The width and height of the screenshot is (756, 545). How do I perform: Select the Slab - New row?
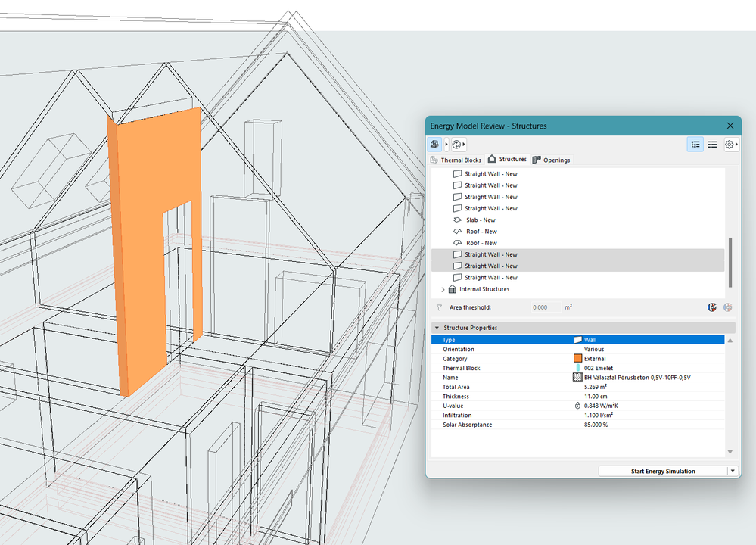click(x=577, y=220)
